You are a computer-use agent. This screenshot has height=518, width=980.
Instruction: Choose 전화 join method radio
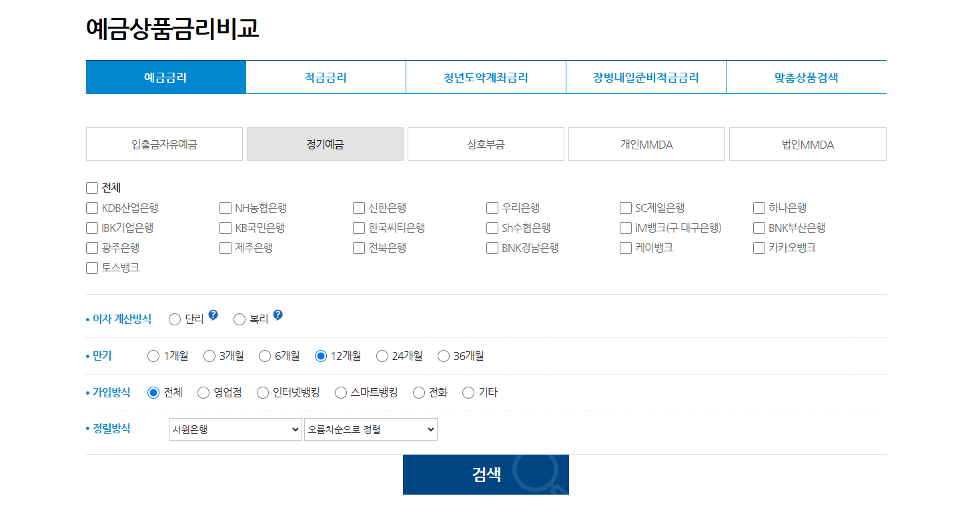[419, 393]
